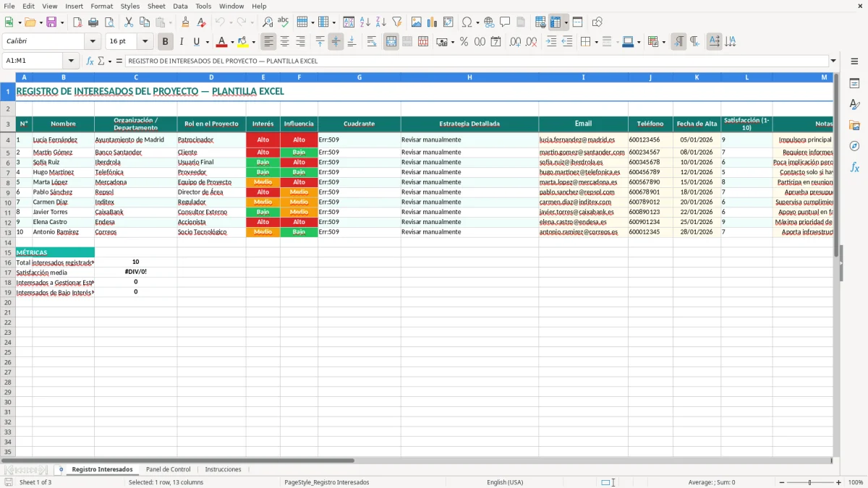Image resolution: width=868 pixels, height=488 pixels.
Task: Toggle Align Left
Action: click(269, 42)
